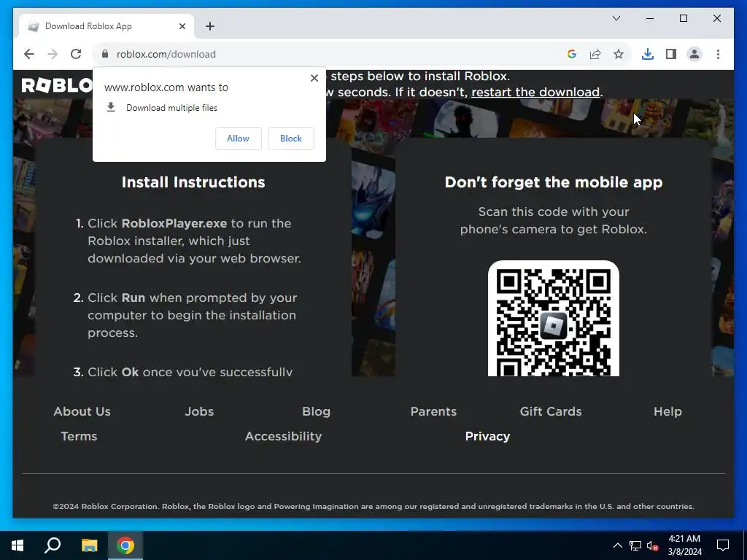747x560 pixels.
Task: Open the Windows Start menu
Action: pyautogui.click(x=18, y=545)
